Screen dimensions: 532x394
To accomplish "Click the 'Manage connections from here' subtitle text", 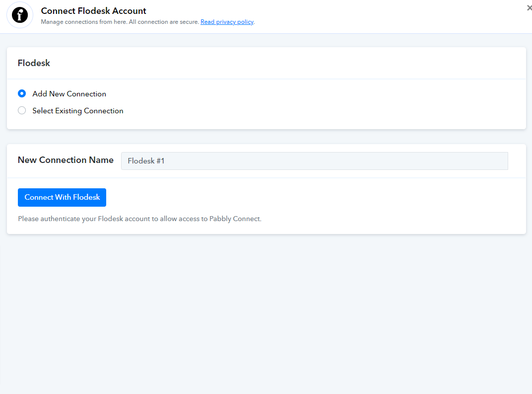I will (x=120, y=22).
